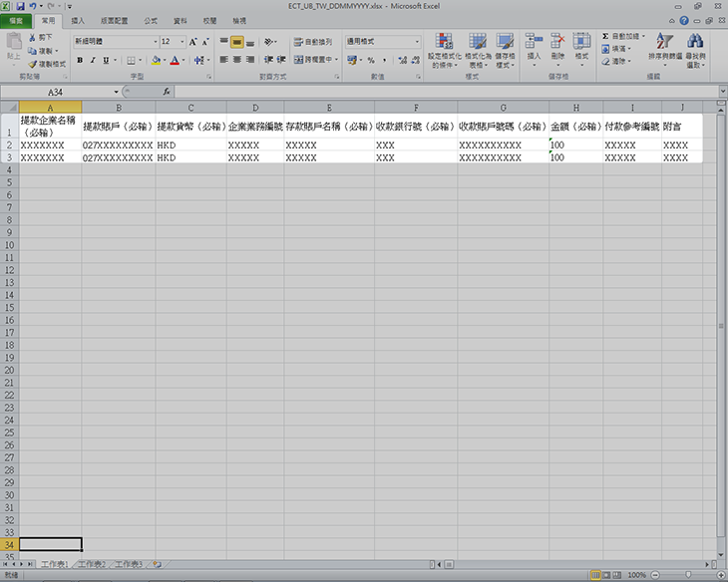
Task: Open the font name dropdown 新細明體
Action: (155, 42)
